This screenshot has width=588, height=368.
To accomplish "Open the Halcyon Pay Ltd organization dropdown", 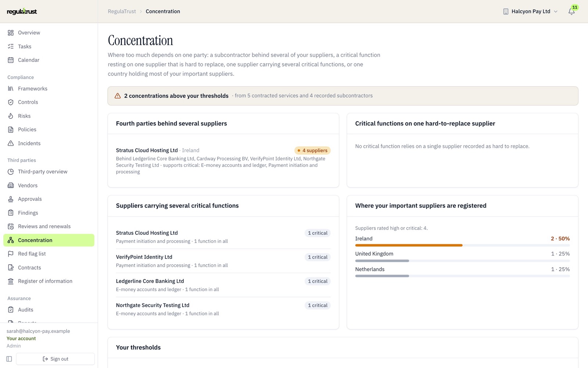I will coord(530,11).
